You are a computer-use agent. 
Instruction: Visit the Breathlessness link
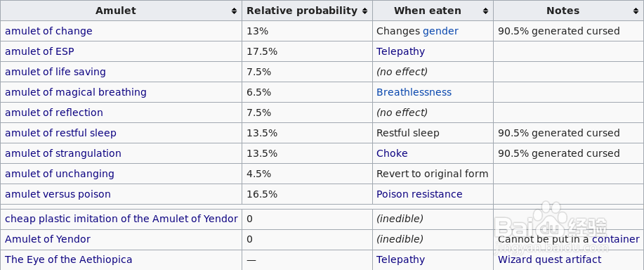pyautogui.click(x=414, y=92)
